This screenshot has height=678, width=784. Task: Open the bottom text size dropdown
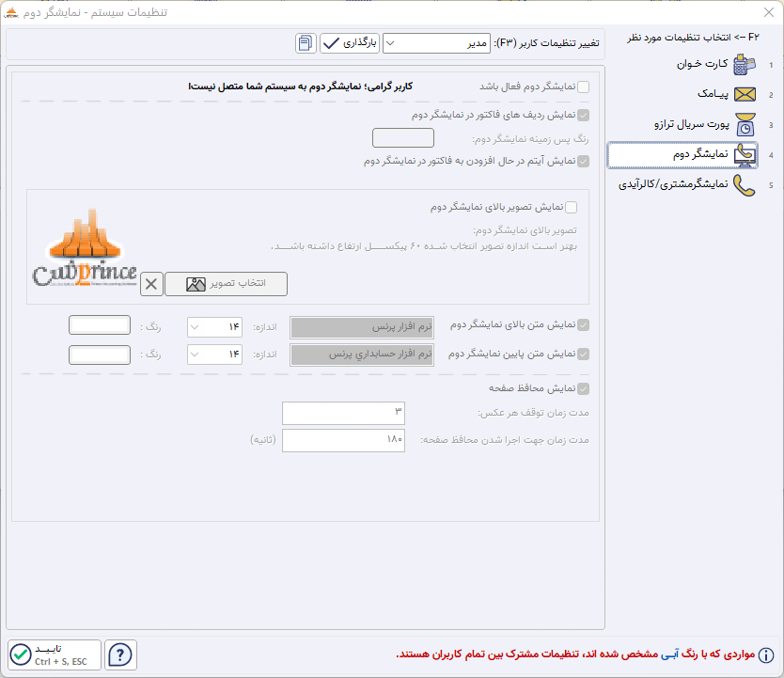215,355
